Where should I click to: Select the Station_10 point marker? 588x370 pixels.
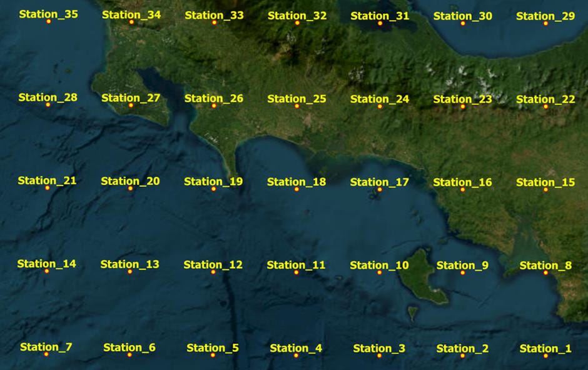coord(379,272)
